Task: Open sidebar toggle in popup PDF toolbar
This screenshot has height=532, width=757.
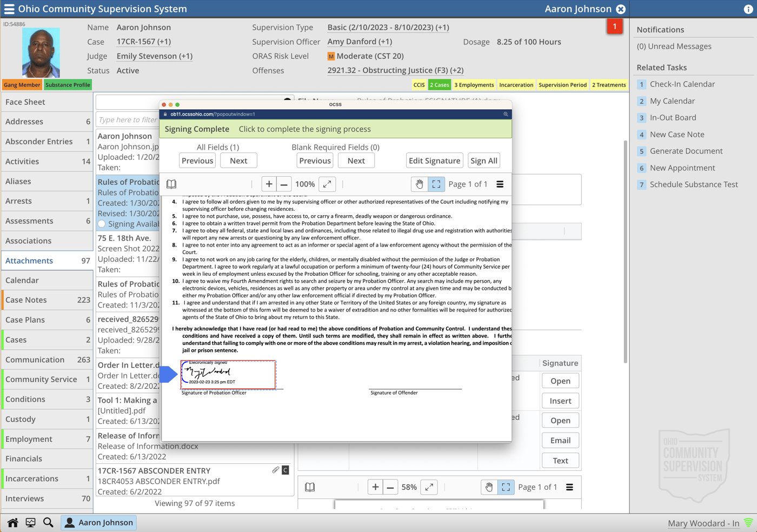Action: coord(171,184)
